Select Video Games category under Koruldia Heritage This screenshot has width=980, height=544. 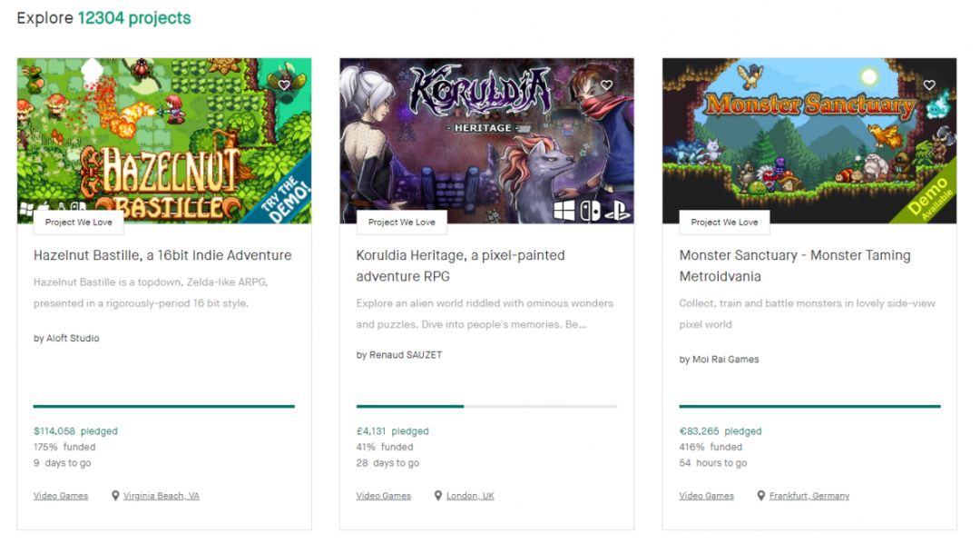383,496
